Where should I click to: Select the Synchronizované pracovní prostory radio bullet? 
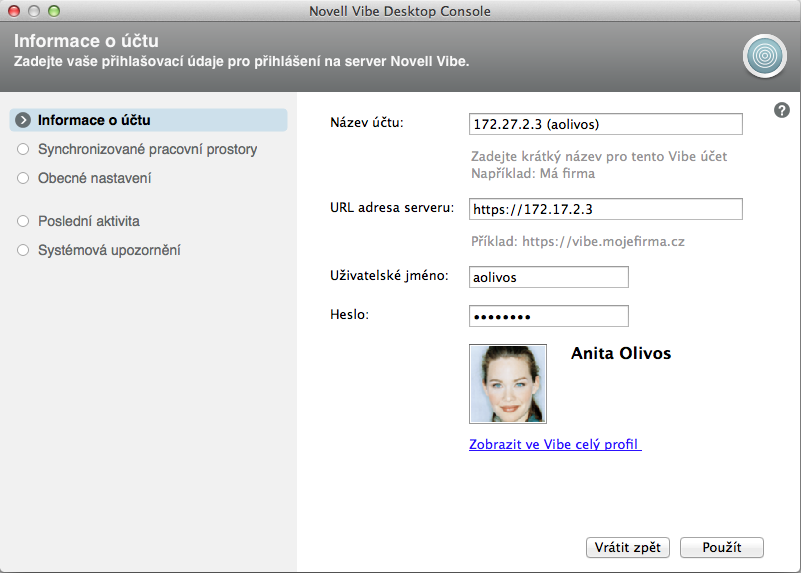coord(23,149)
